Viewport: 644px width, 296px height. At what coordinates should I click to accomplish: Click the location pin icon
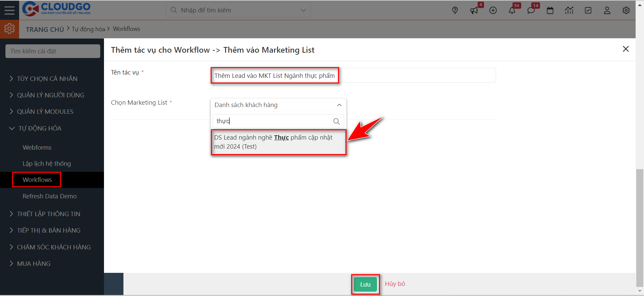point(455,10)
